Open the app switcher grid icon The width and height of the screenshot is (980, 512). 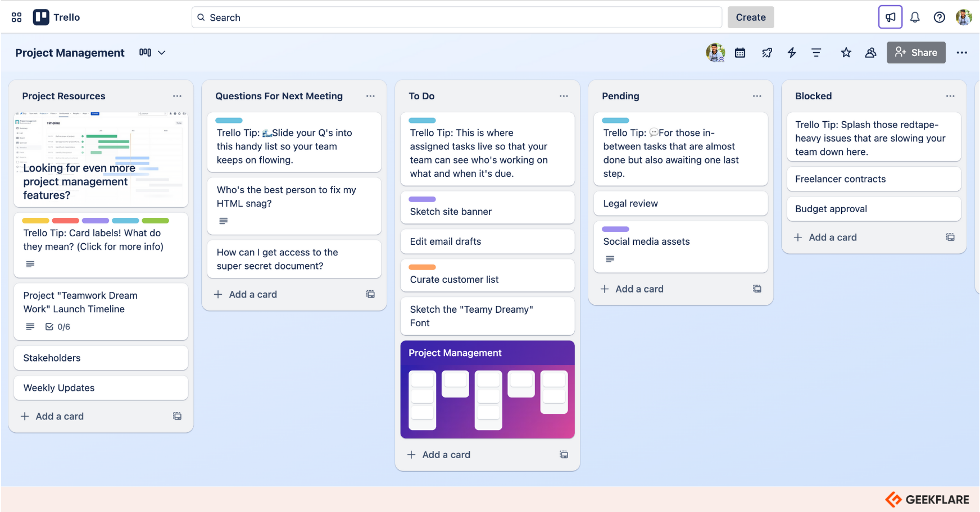click(x=17, y=17)
